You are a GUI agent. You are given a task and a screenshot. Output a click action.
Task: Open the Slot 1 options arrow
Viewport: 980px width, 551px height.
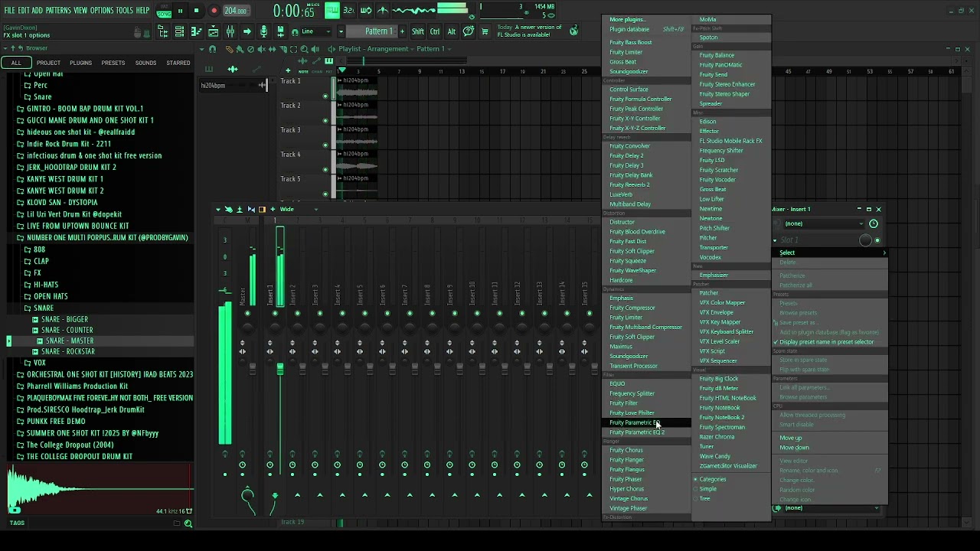click(x=775, y=240)
